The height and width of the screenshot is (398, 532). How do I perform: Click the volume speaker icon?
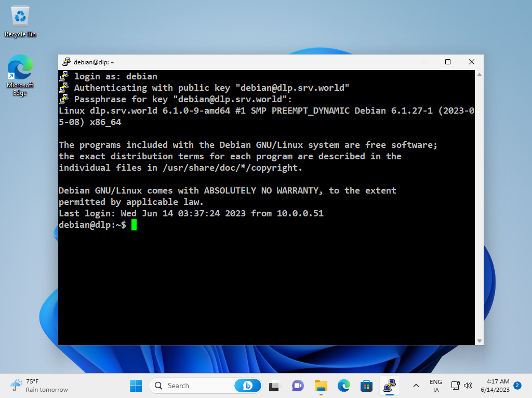point(468,386)
